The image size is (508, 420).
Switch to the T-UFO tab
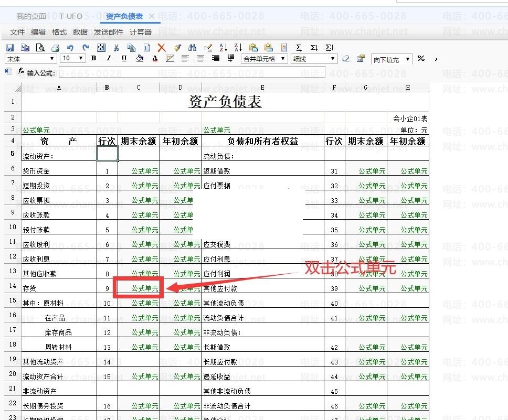click(x=71, y=16)
